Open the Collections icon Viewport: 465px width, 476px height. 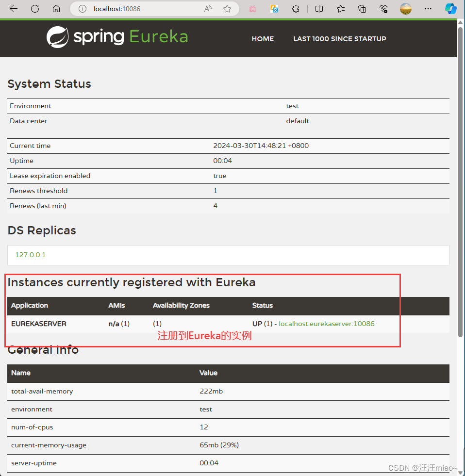[362, 9]
